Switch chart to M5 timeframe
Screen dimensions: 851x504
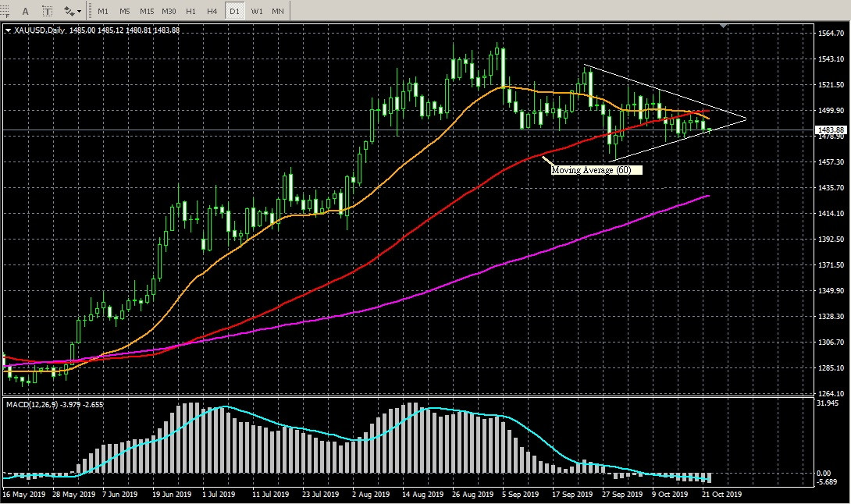tap(124, 11)
